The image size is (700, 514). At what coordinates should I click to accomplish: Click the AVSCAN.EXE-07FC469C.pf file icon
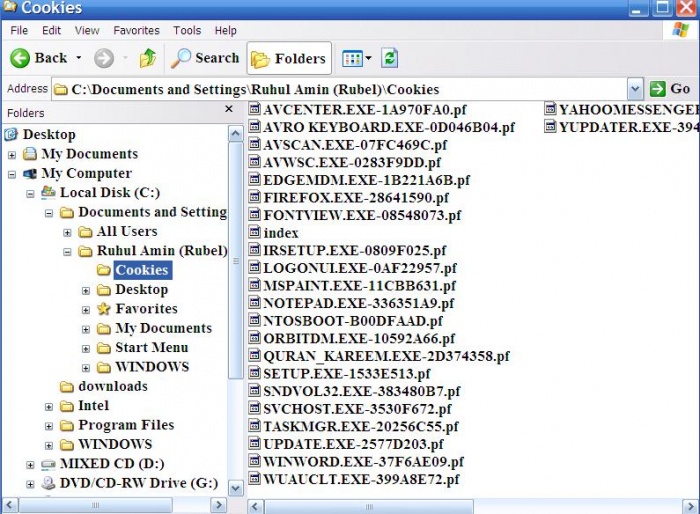tap(254, 144)
